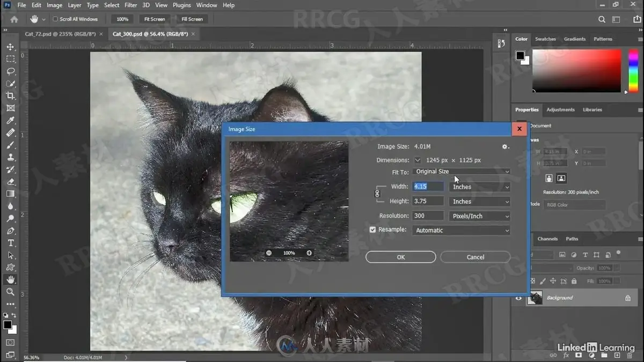Expand the Dimensions unit chevron
This screenshot has height=362, width=644.
click(418, 160)
